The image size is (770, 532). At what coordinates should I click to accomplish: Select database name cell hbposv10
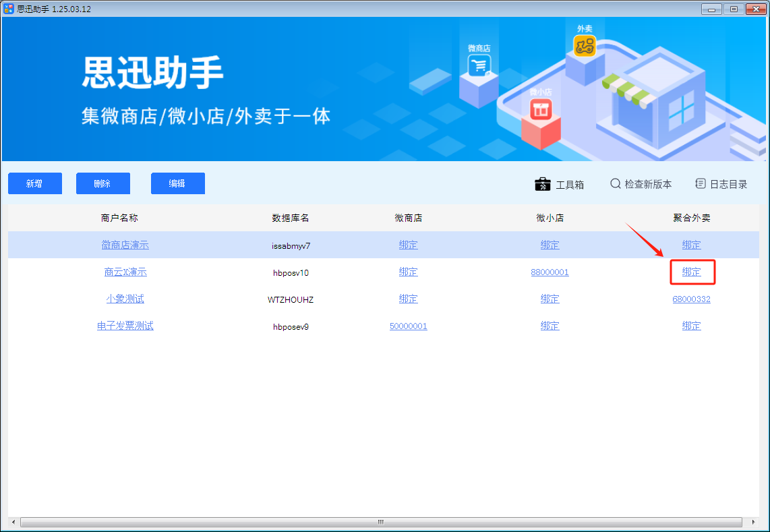pos(291,272)
